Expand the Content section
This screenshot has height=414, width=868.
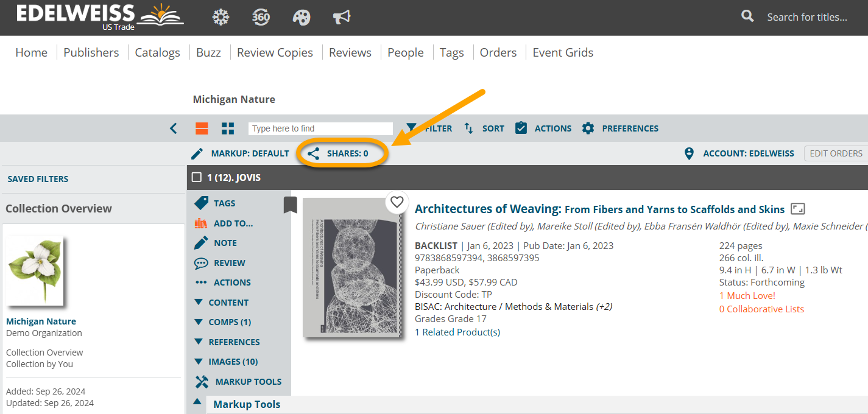coord(221,303)
